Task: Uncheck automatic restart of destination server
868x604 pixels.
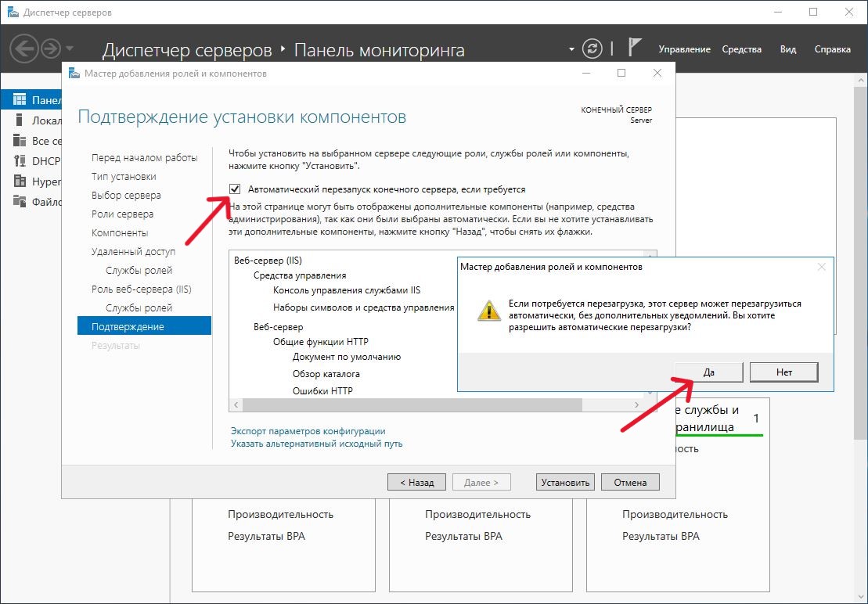Action: (x=235, y=189)
